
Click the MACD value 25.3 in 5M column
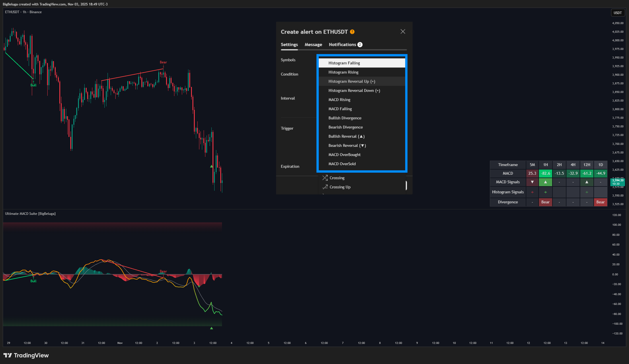[532, 173]
